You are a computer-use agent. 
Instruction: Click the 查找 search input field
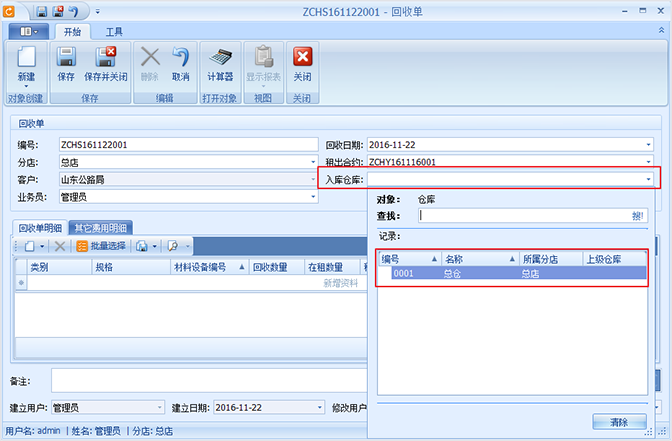click(x=524, y=215)
